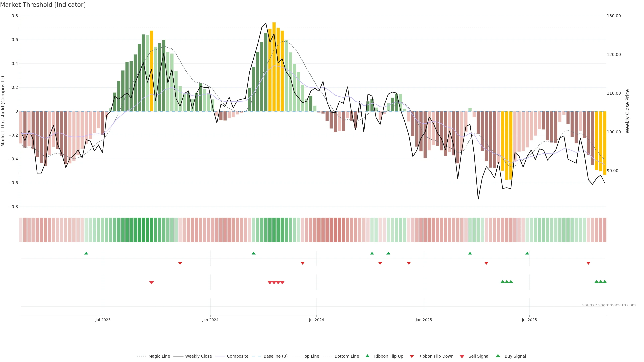Click the Market Threshold [Indicator] title
Image resolution: width=644 pixels, height=362 pixels.
point(43,5)
